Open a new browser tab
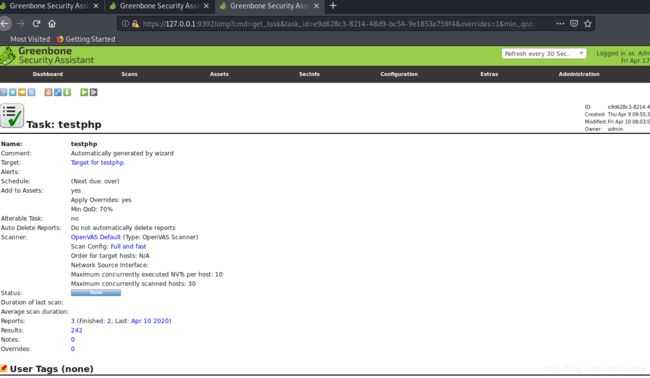The height and width of the screenshot is (378, 650). coord(332,6)
